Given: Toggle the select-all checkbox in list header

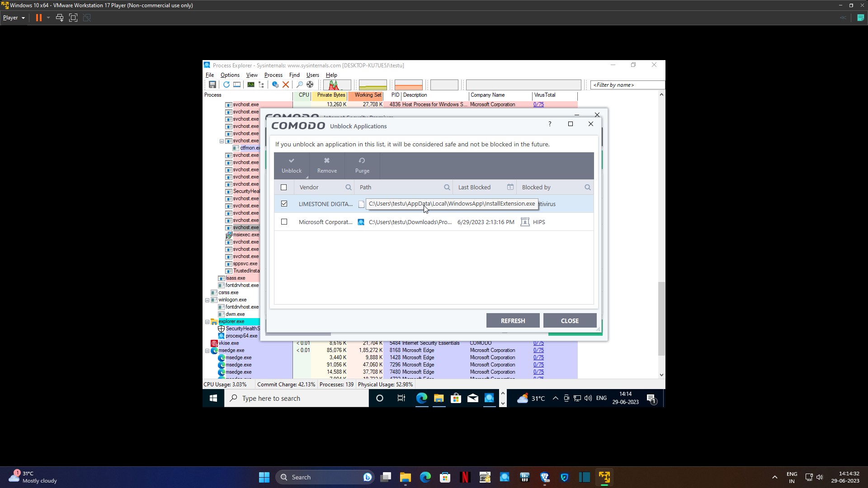Looking at the screenshot, I should (284, 187).
